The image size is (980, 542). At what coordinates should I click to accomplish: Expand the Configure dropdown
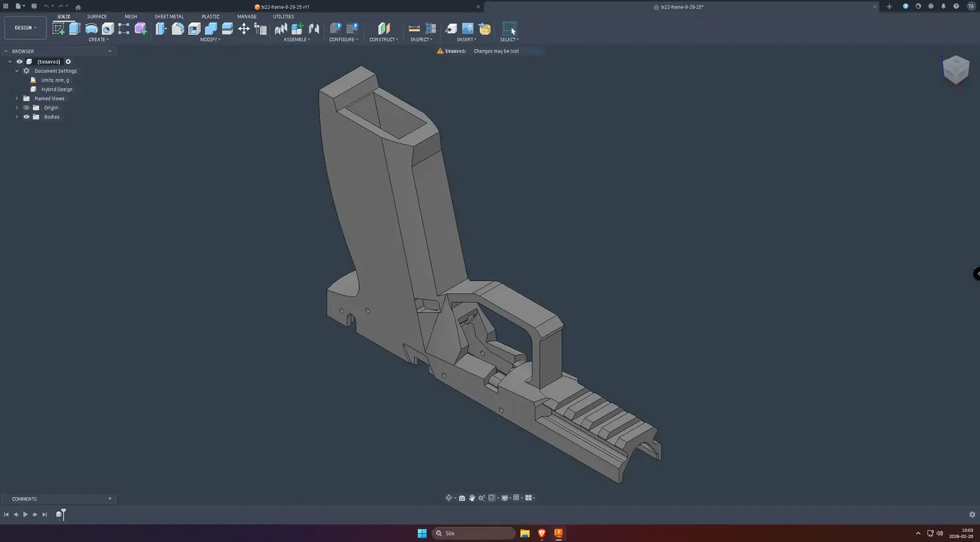point(344,40)
